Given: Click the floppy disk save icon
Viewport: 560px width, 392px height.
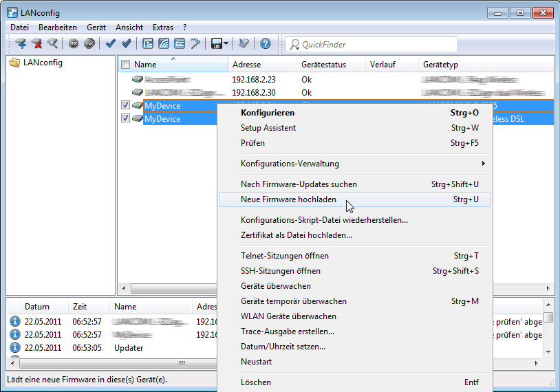Looking at the screenshot, I should click(216, 44).
